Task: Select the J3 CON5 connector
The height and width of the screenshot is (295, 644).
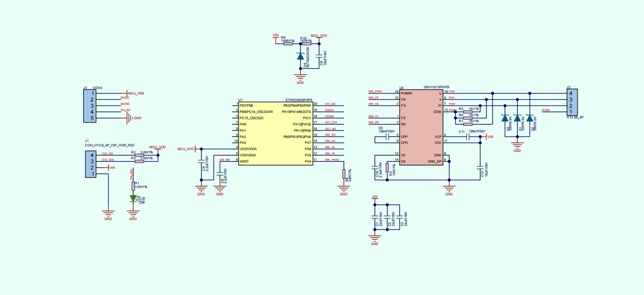Action: 90,106
